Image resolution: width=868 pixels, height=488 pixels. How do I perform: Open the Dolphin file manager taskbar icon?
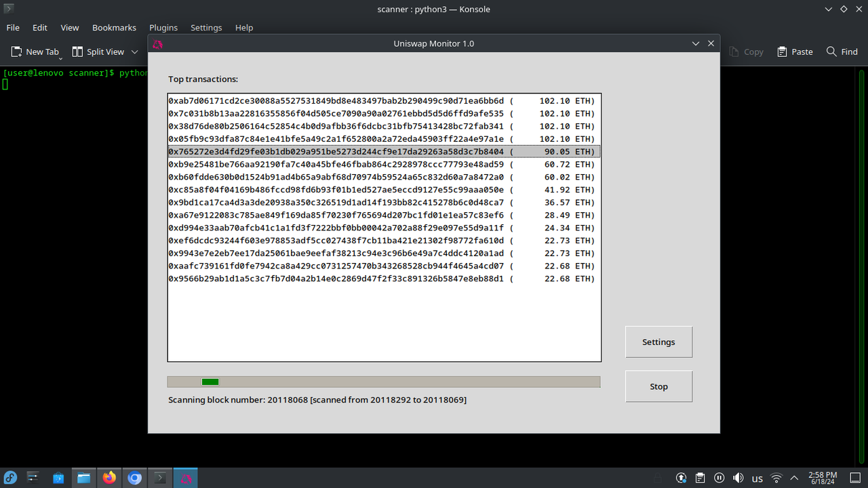(83, 478)
